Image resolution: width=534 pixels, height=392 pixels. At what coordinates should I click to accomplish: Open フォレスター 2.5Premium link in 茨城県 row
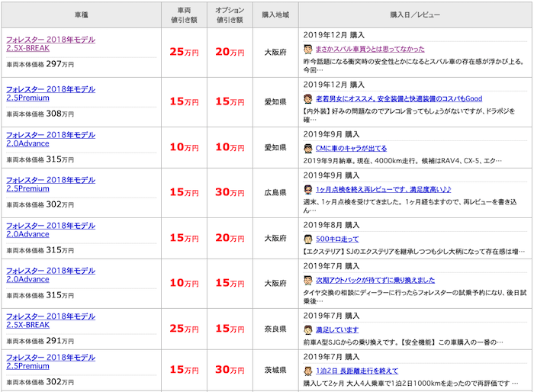51,361
